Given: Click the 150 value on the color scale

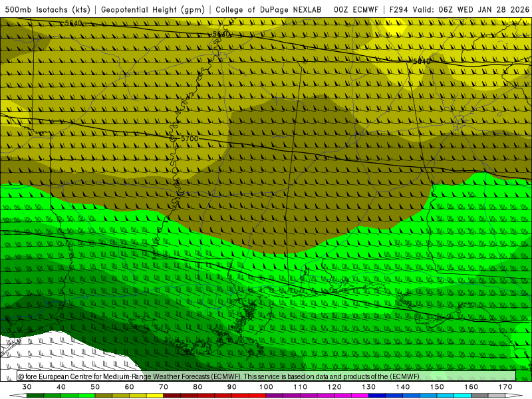Looking at the screenshot, I should pos(437,387).
